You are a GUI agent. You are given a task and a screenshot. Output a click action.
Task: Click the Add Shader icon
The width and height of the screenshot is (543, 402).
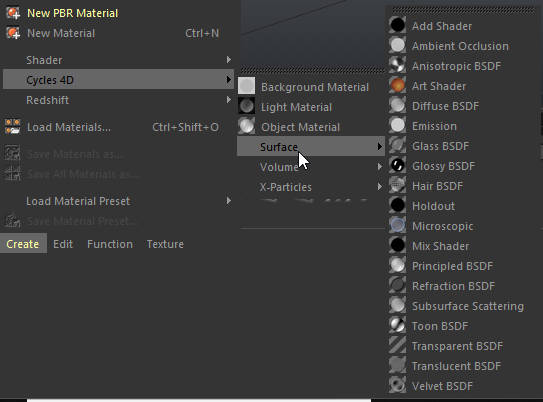pyautogui.click(x=398, y=25)
